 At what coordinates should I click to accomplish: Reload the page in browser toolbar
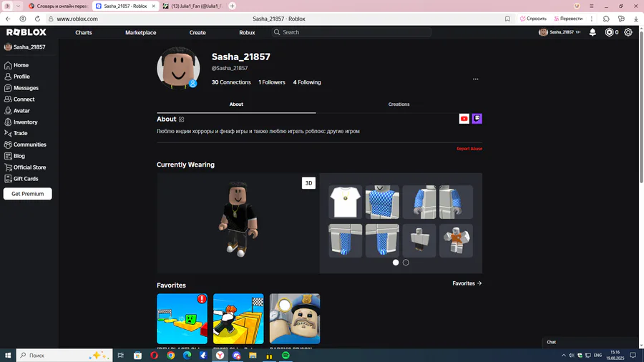coord(37,19)
